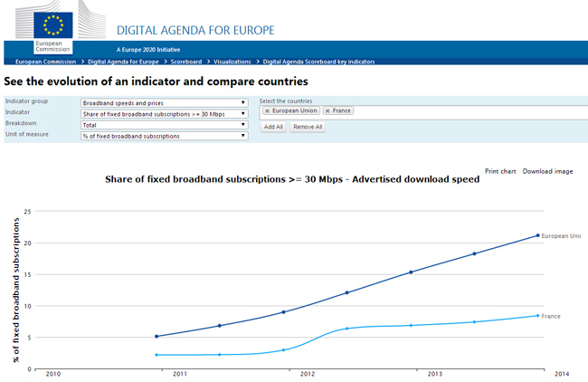Go to European Commission breadcrumb
Viewport: 588px width, 382px height.
point(45,62)
